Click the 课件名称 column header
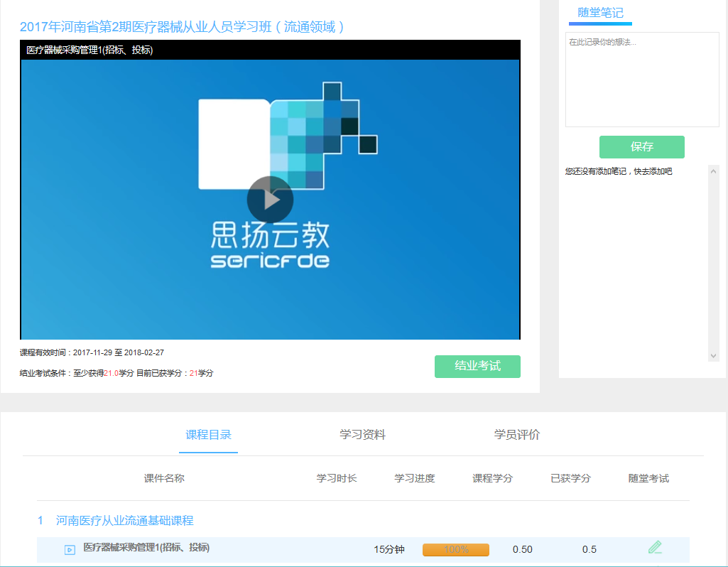 click(x=164, y=478)
